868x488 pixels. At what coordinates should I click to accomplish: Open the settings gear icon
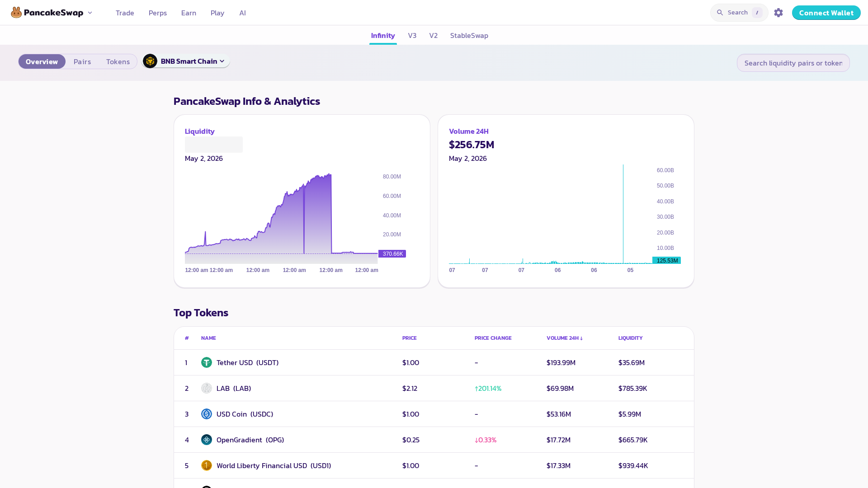point(778,13)
